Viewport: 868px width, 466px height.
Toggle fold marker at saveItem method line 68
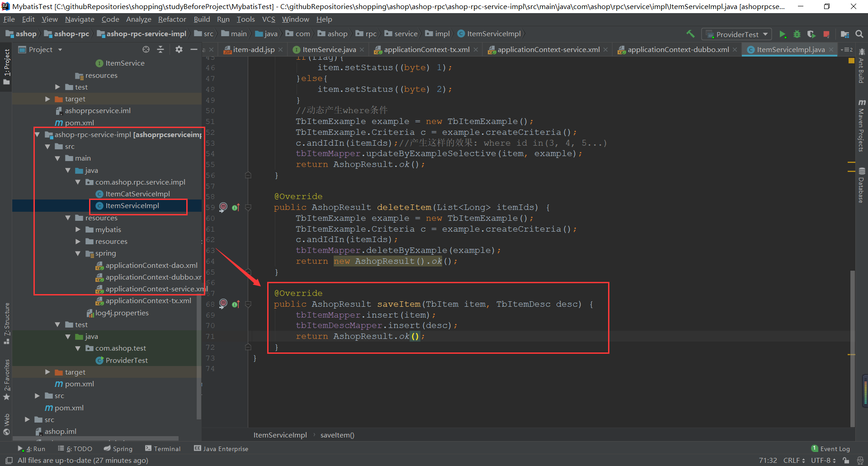click(248, 304)
